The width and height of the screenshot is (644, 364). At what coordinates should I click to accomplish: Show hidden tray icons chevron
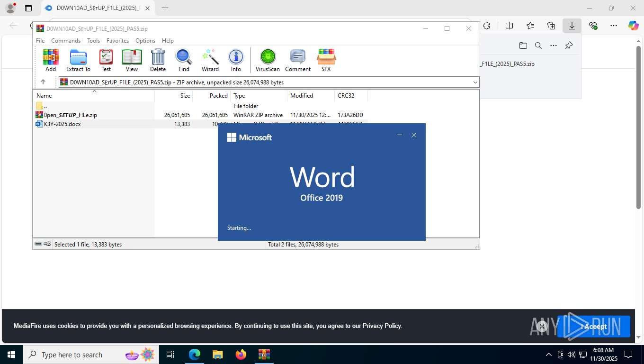(549, 355)
